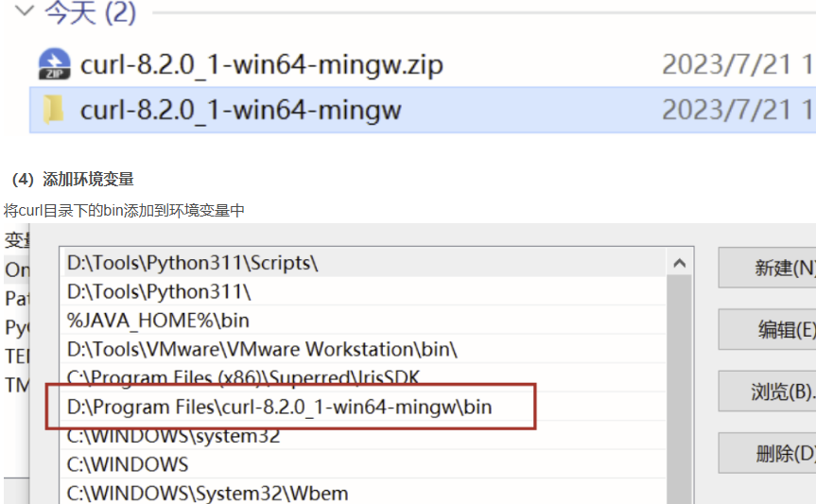Screen dimensions: 816x504
Task: Select the D:\Tools\Python311\ path entry
Action: coord(159,292)
